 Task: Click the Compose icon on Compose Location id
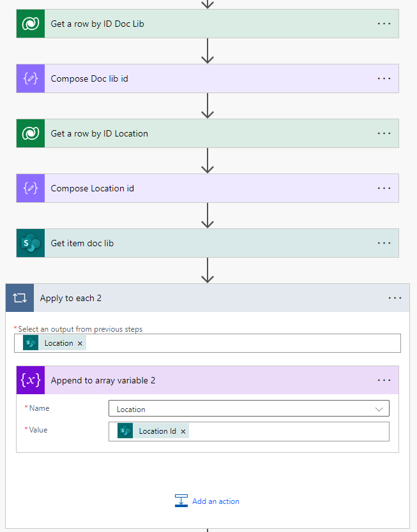click(31, 188)
